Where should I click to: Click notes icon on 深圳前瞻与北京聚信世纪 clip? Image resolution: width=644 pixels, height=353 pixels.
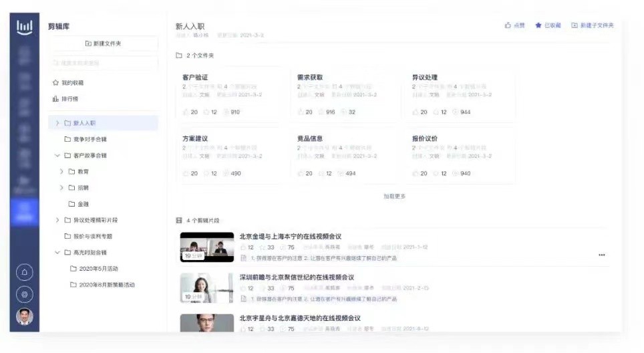[x=243, y=299]
